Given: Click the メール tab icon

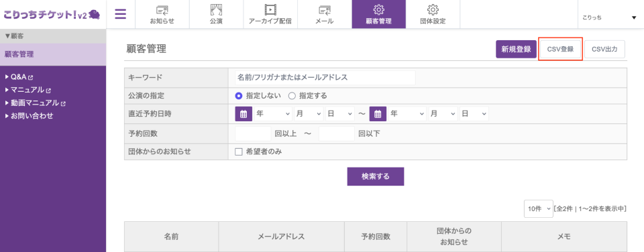Looking at the screenshot, I should [325, 9].
